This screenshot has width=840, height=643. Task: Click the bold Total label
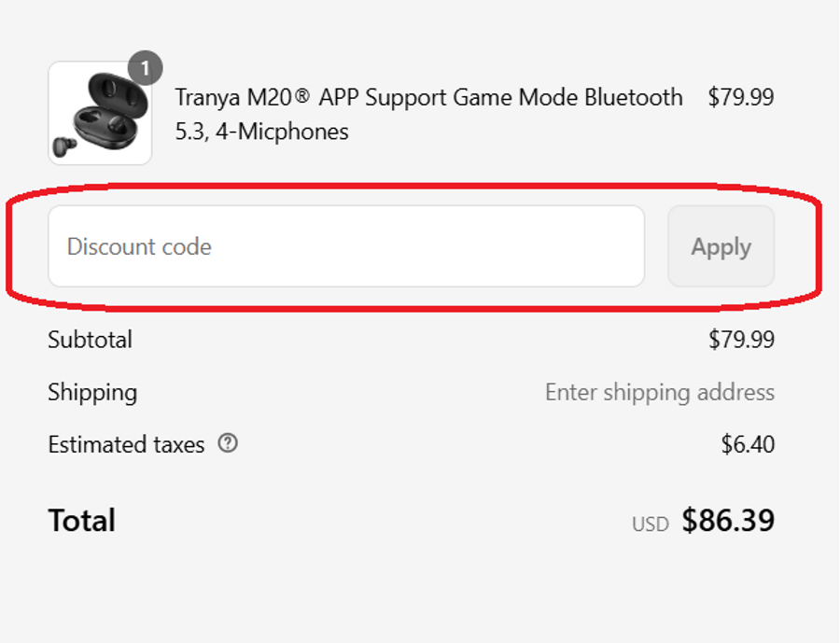pyautogui.click(x=82, y=521)
